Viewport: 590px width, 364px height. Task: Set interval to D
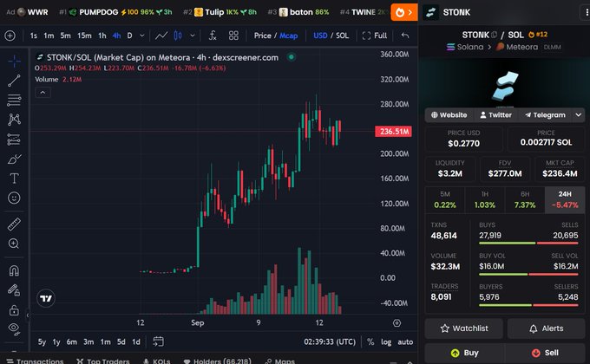click(x=129, y=36)
